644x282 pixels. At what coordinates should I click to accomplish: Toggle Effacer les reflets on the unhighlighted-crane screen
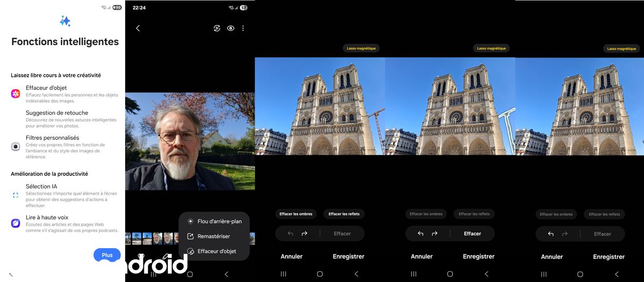[344, 214]
